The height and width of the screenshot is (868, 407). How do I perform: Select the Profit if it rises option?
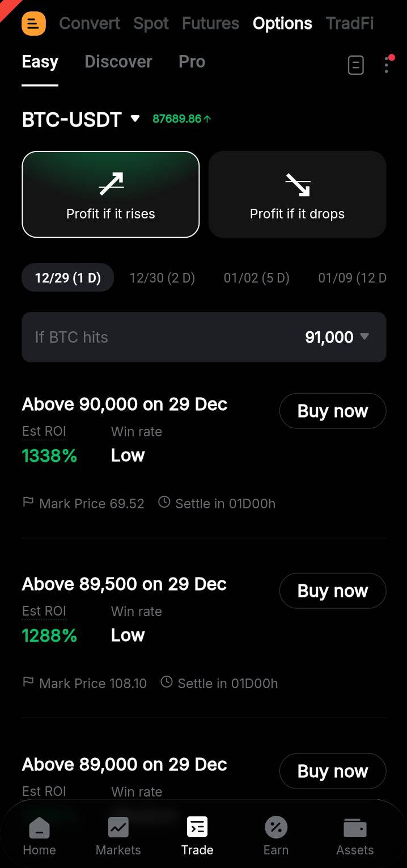click(111, 194)
